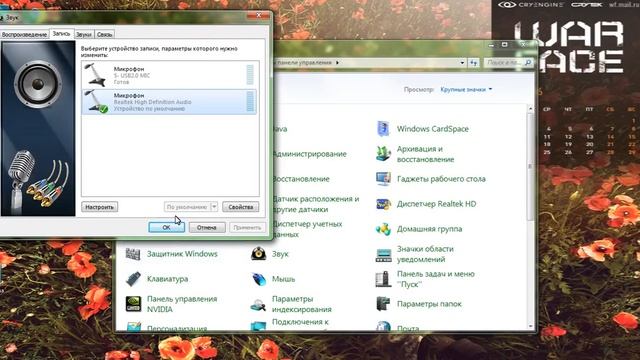Open the Администрирование link
The image size is (640, 360).
[309, 154]
